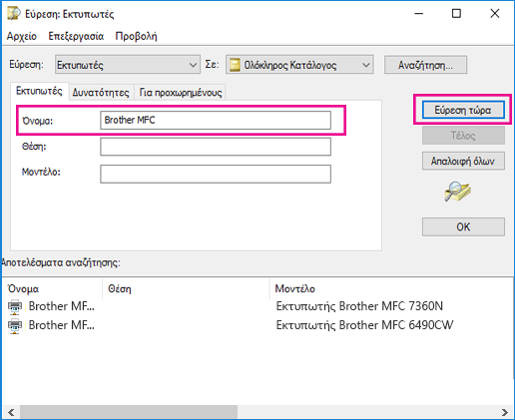Click the left scroll arrow of results list

point(11,412)
